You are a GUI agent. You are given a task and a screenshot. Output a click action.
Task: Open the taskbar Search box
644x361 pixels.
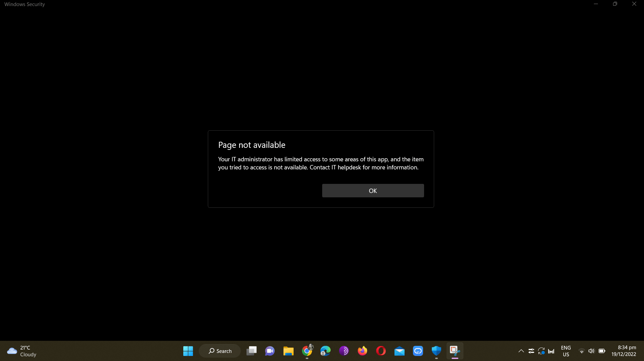pos(220,351)
